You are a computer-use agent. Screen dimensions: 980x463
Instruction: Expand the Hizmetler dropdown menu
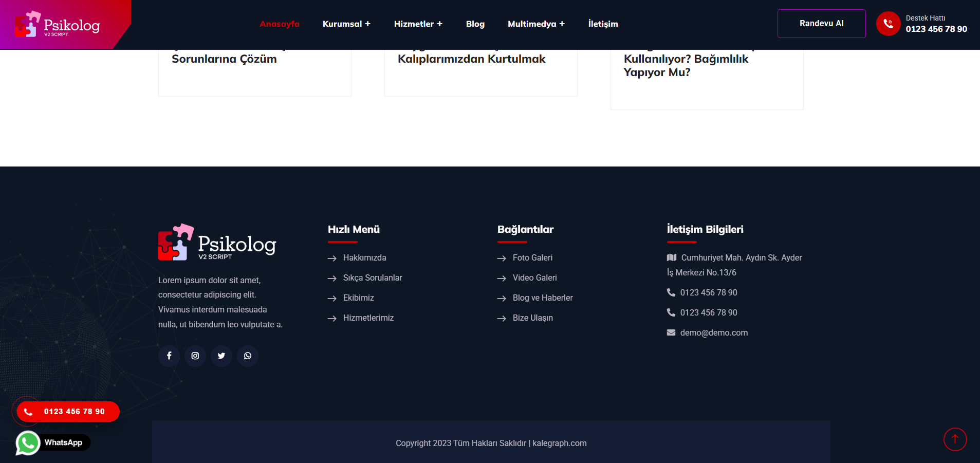click(418, 24)
